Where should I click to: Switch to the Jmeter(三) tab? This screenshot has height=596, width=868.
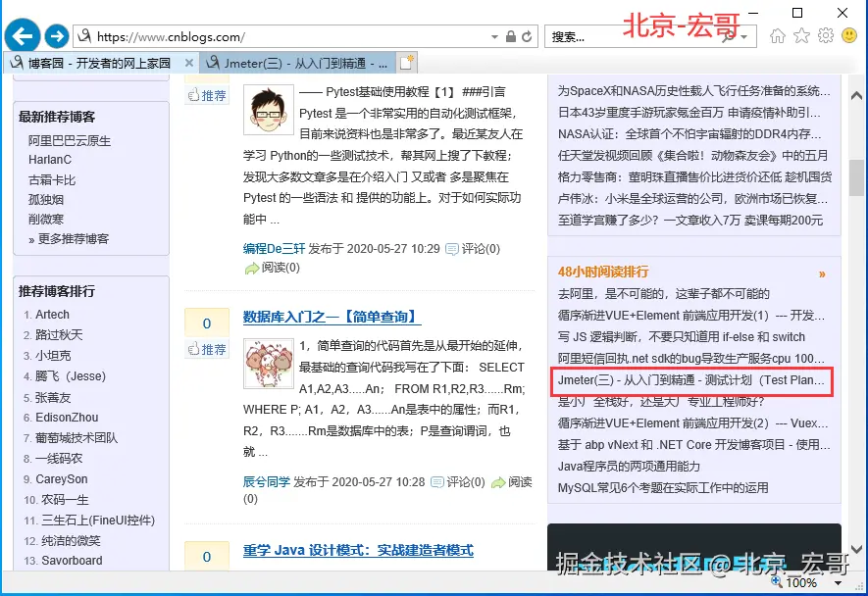tap(297, 63)
